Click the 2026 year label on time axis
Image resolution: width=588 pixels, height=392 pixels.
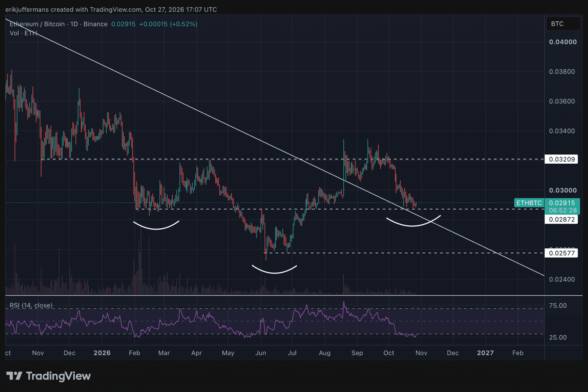coord(102,353)
